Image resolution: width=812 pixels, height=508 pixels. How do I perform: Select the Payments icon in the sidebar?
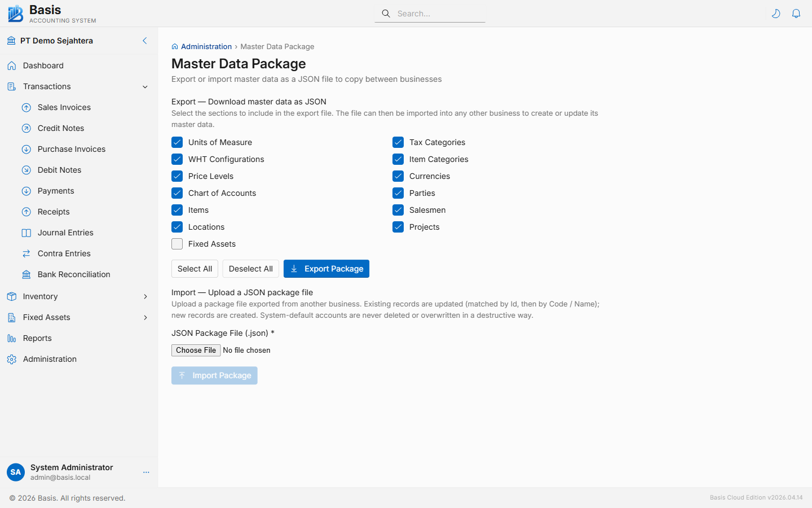tap(26, 191)
